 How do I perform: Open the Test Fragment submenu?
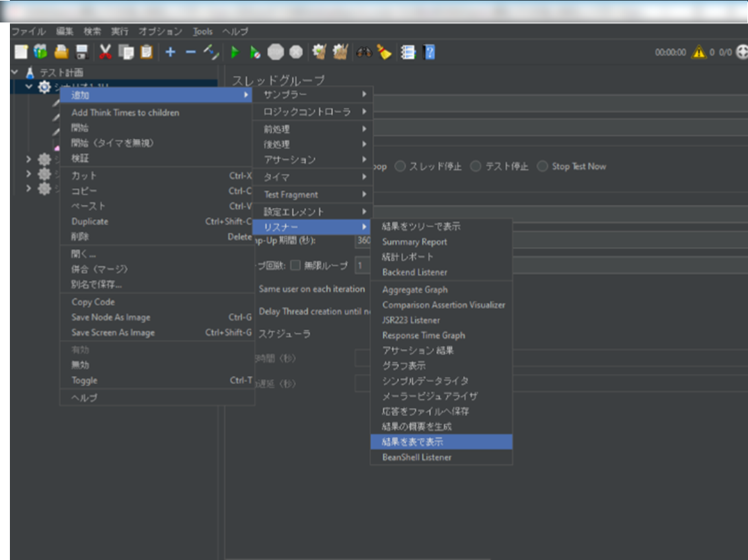[x=313, y=194]
